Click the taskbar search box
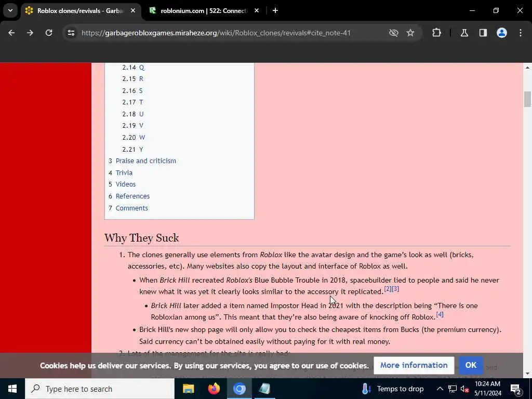532x399 pixels. (100, 389)
